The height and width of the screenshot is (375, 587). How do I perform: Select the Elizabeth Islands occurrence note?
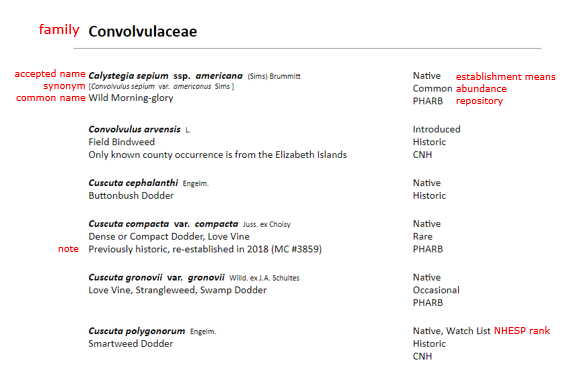coord(218,155)
